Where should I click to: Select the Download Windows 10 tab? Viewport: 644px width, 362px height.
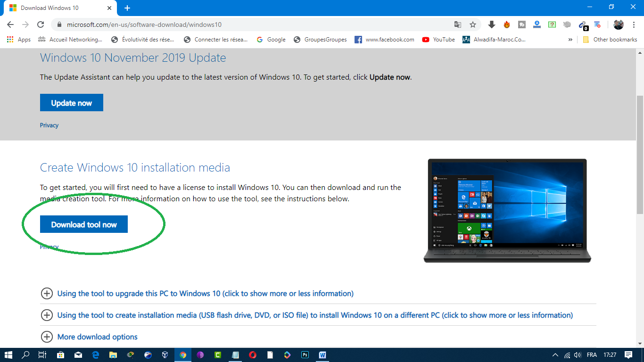click(x=60, y=8)
